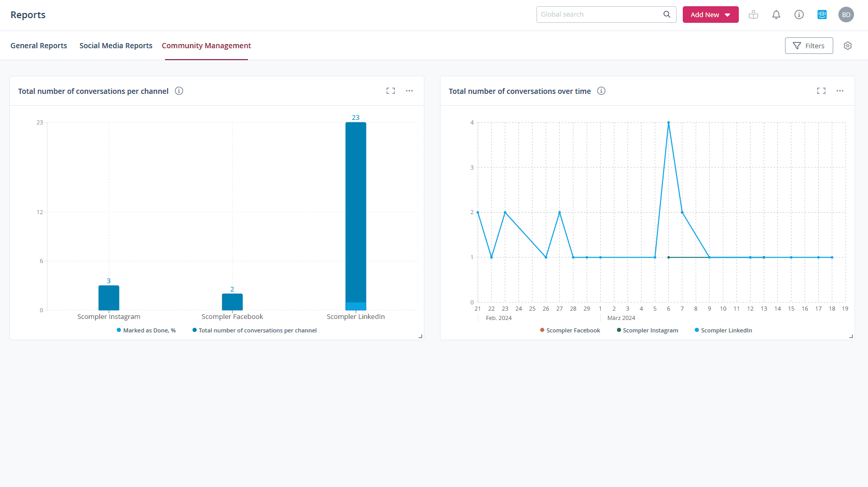The width and height of the screenshot is (868, 487).
Task: Click the Filters button
Action: 809,46
